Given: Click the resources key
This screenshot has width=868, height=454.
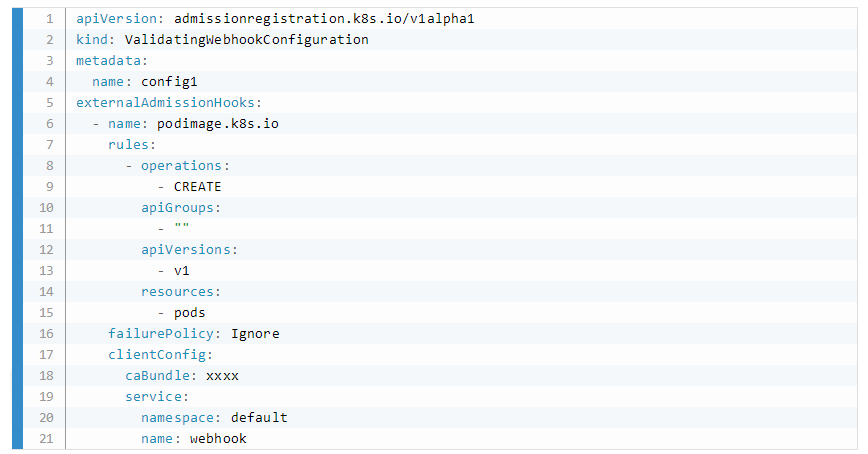Looking at the screenshot, I should pos(177,292).
